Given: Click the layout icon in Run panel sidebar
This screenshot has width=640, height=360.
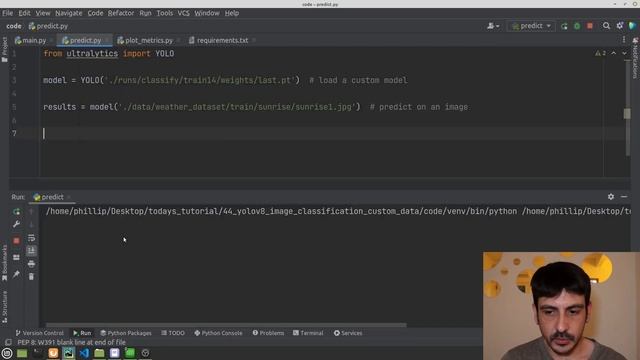Looking at the screenshot, I should [x=16, y=258].
